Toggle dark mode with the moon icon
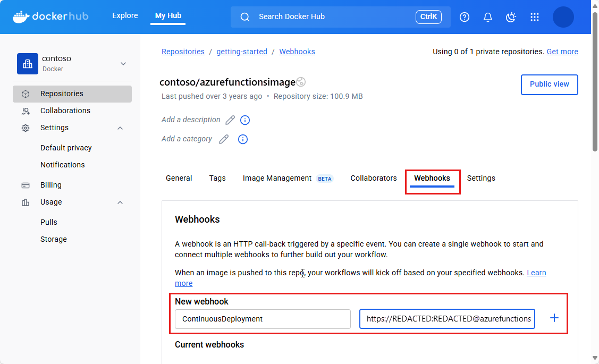Viewport: 599px width, 364px height. coord(511,16)
